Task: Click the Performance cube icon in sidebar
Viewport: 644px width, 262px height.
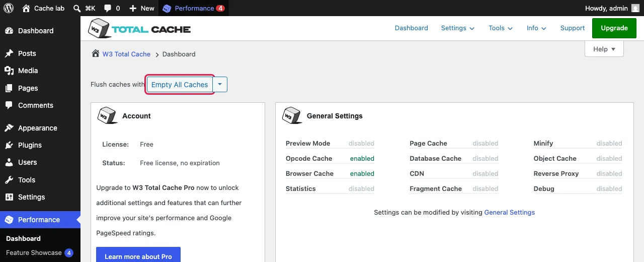Action: tap(9, 220)
